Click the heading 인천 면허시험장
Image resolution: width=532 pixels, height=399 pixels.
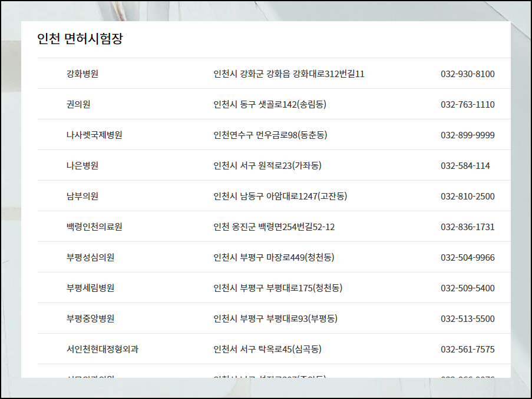coord(80,39)
